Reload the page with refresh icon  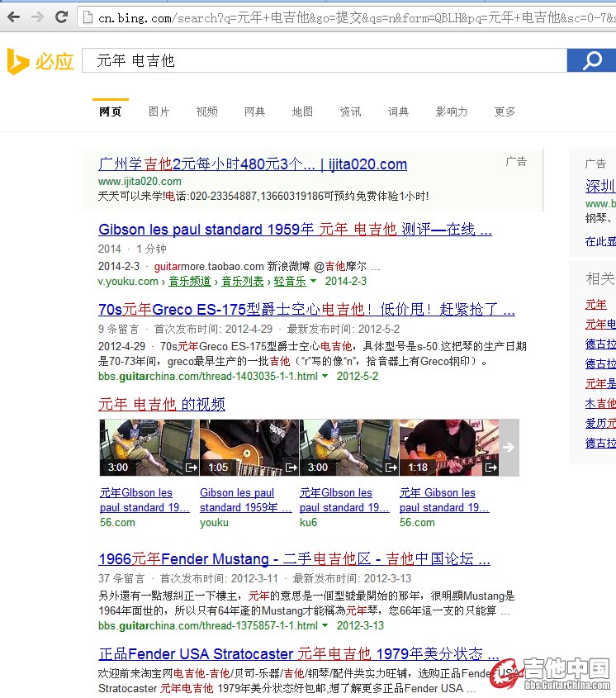pos(61,17)
